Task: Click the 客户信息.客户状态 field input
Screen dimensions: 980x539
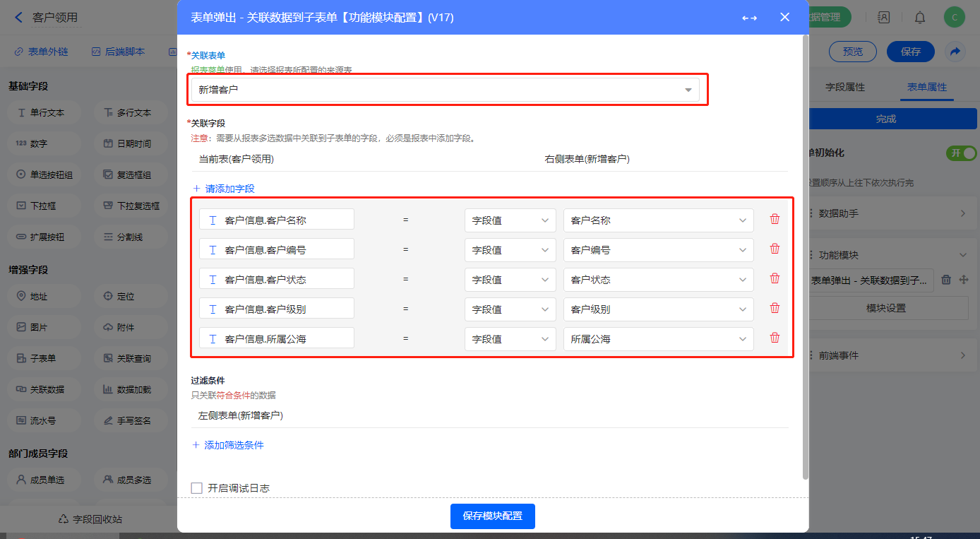Action: pos(276,279)
